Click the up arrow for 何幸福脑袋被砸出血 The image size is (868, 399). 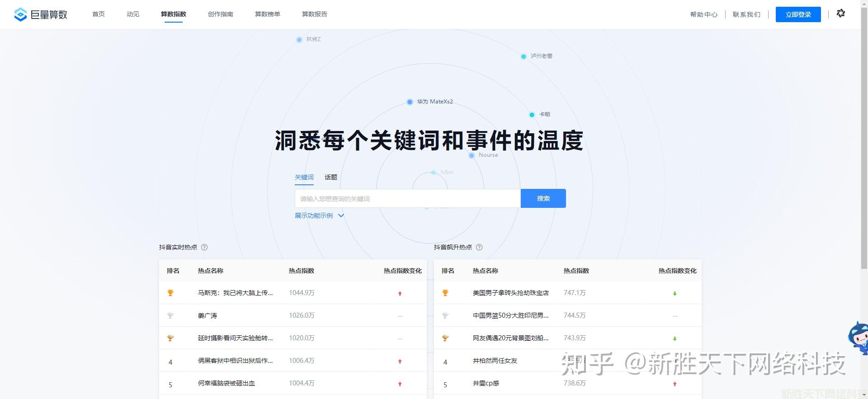[x=400, y=384]
